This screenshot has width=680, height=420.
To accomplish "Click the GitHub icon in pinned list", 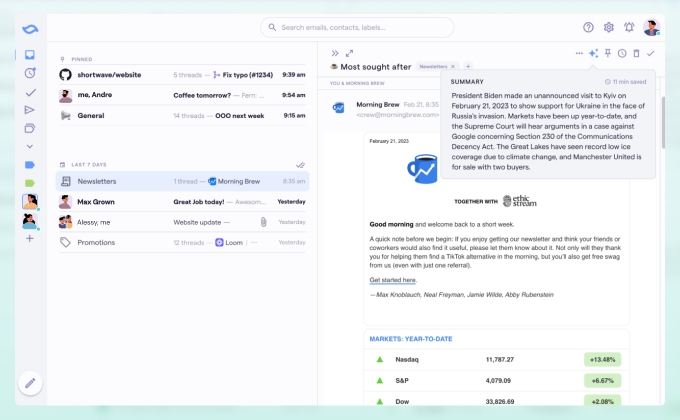I will 65,75.
